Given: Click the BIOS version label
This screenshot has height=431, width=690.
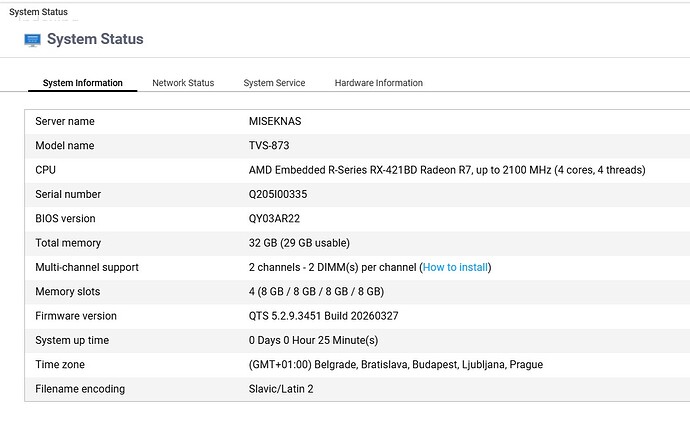Looking at the screenshot, I should tap(65, 218).
